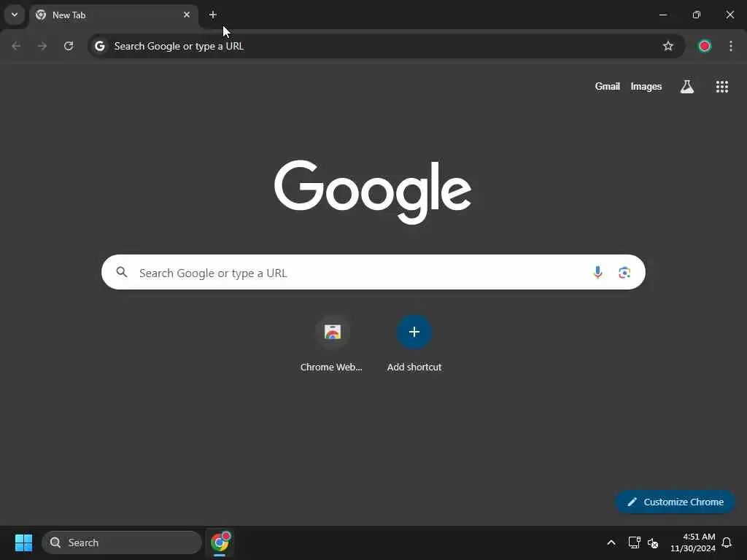Click the Chrome taskbar icon

(x=220, y=542)
